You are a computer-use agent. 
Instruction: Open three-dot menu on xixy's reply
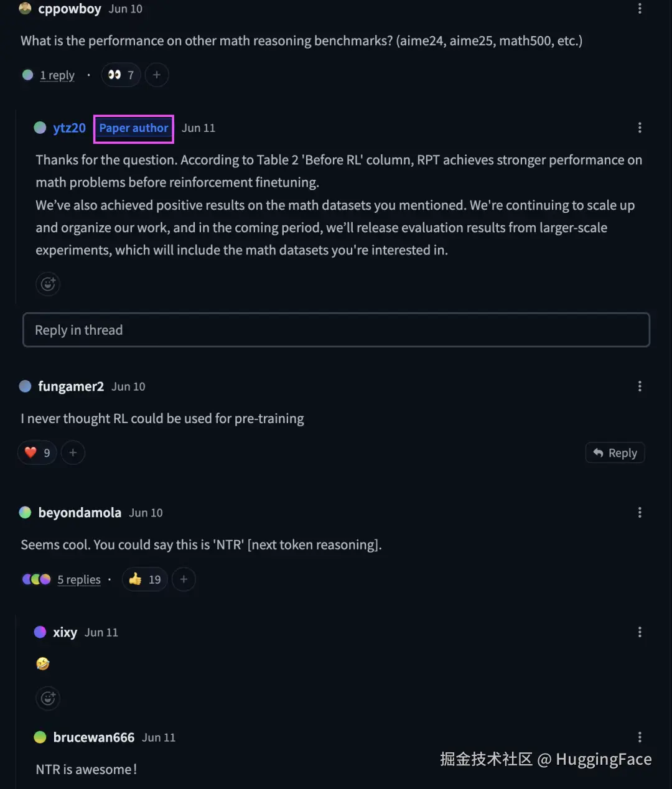tap(640, 632)
